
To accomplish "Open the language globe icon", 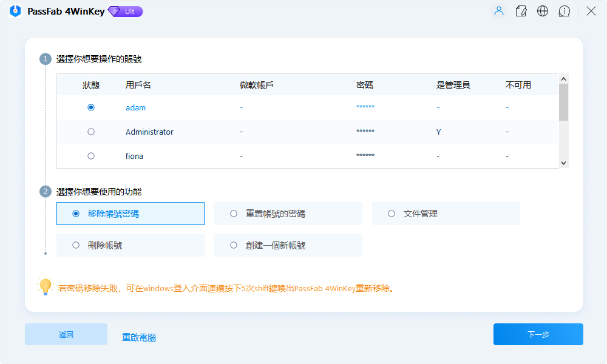I will point(543,11).
